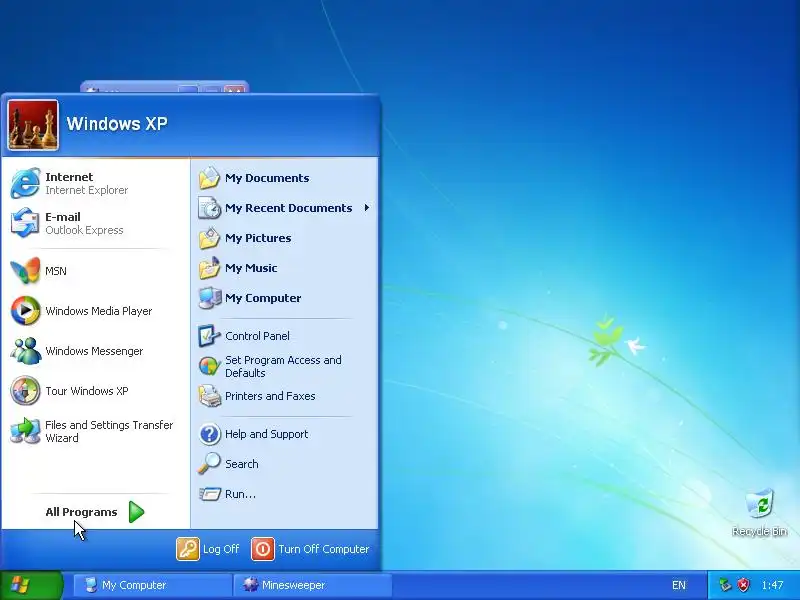The image size is (800, 600).
Task: Click the Turn Off Computer text
Action: pos(323,549)
